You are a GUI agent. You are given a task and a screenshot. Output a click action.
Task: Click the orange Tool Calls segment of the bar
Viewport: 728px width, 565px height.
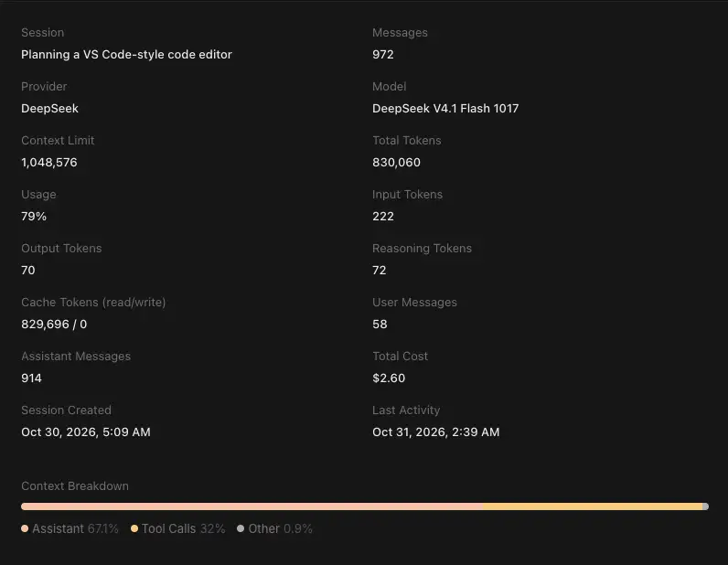point(593,506)
